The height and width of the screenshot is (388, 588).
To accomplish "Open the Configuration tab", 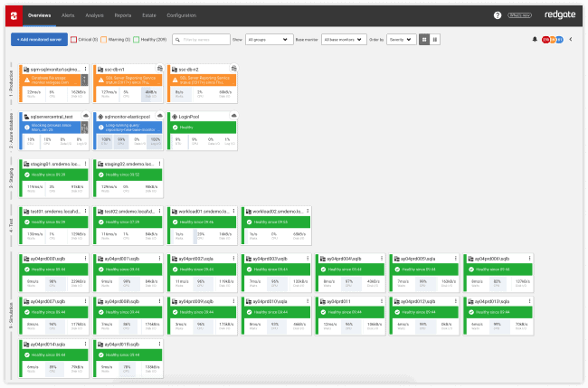I will tap(181, 15).
